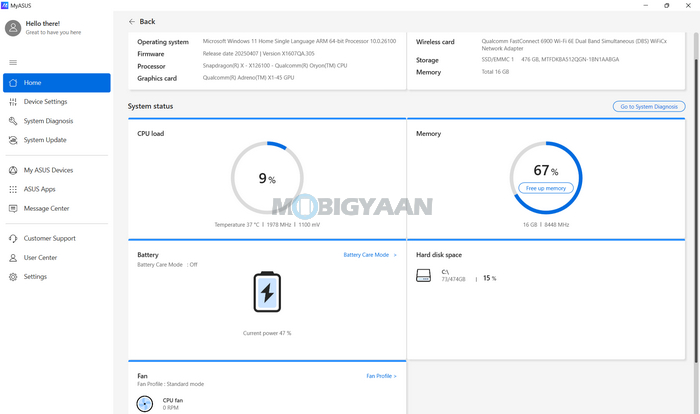Open Customer Support page
This screenshot has height=414, width=700.
pos(57,238)
